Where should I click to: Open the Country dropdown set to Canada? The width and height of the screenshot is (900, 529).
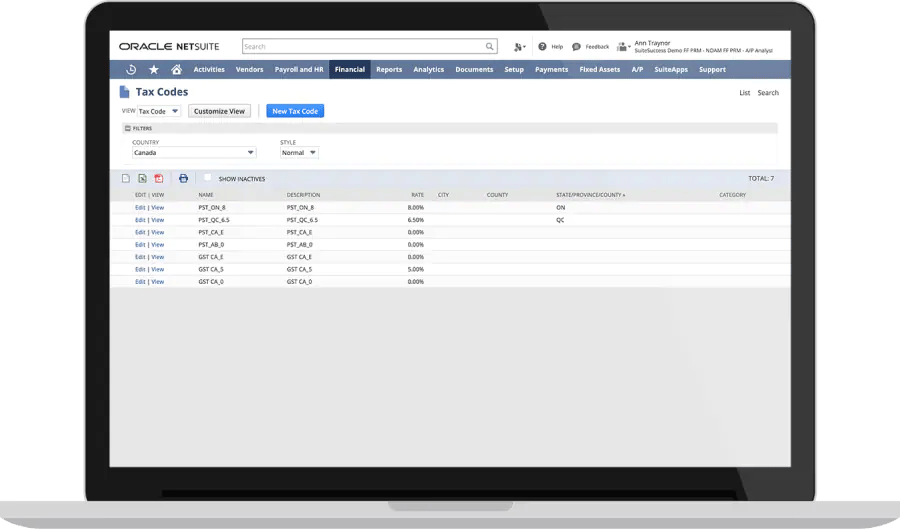(x=194, y=153)
